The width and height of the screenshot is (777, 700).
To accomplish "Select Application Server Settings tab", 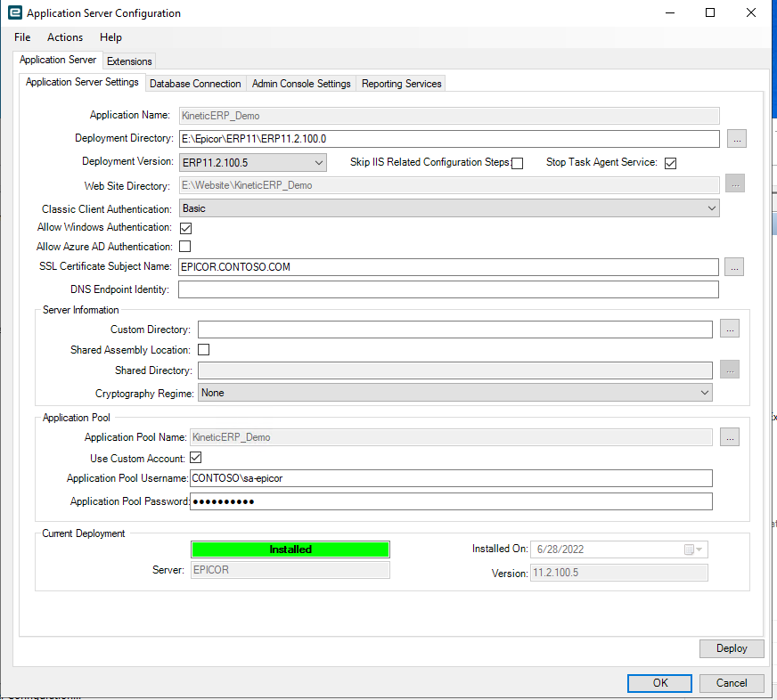I will point(82,82).
